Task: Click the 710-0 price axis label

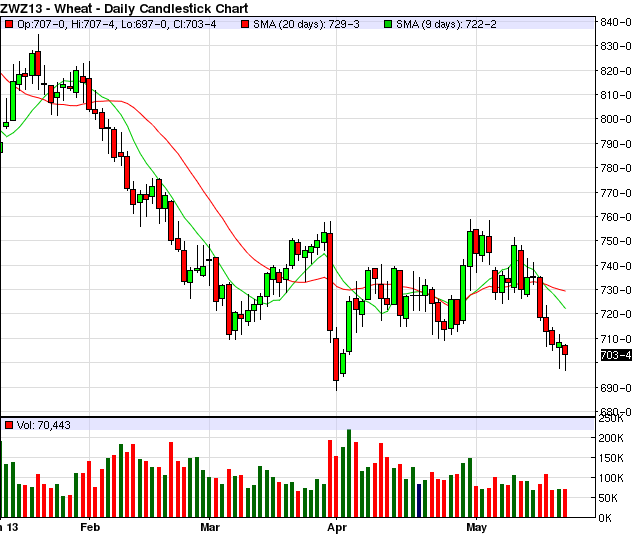Action: point(616,338)
